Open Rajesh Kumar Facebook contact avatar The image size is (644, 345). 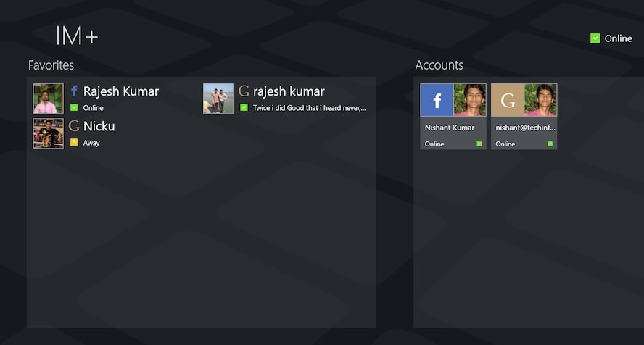point(49,99)
